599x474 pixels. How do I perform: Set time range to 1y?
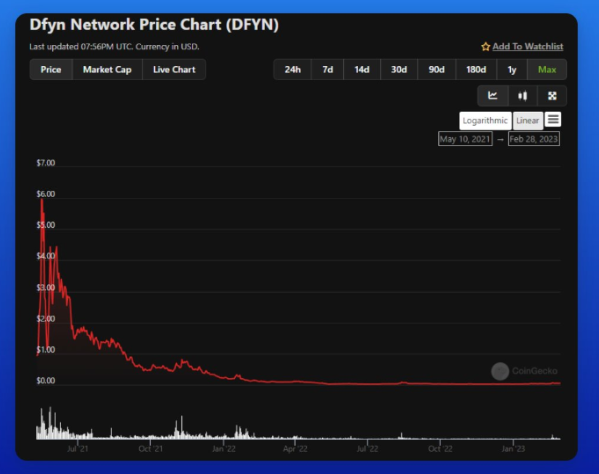click(512, 70)
